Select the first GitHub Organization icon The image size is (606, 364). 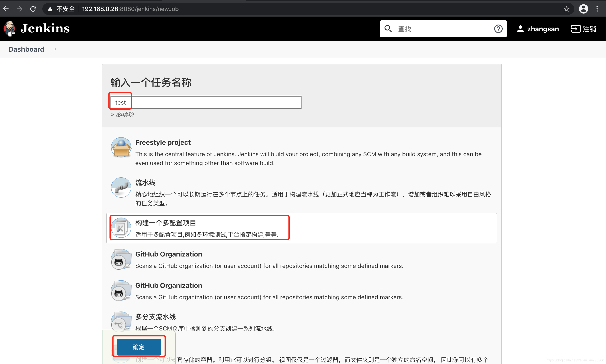point(121,259)
